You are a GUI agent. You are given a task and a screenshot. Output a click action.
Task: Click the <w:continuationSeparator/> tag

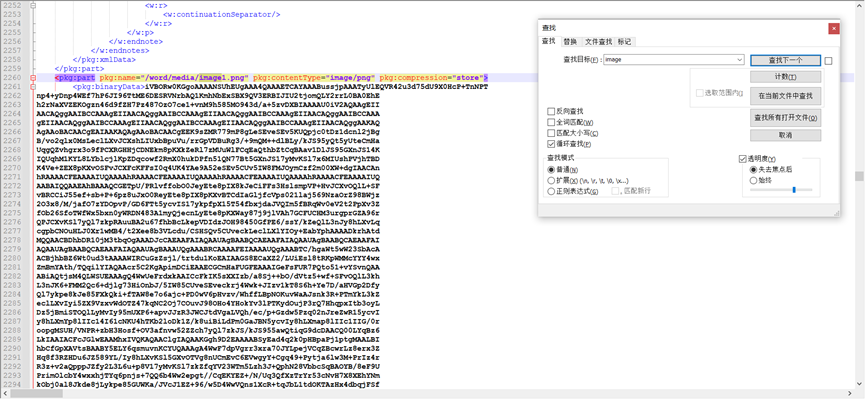pos(222,14)
